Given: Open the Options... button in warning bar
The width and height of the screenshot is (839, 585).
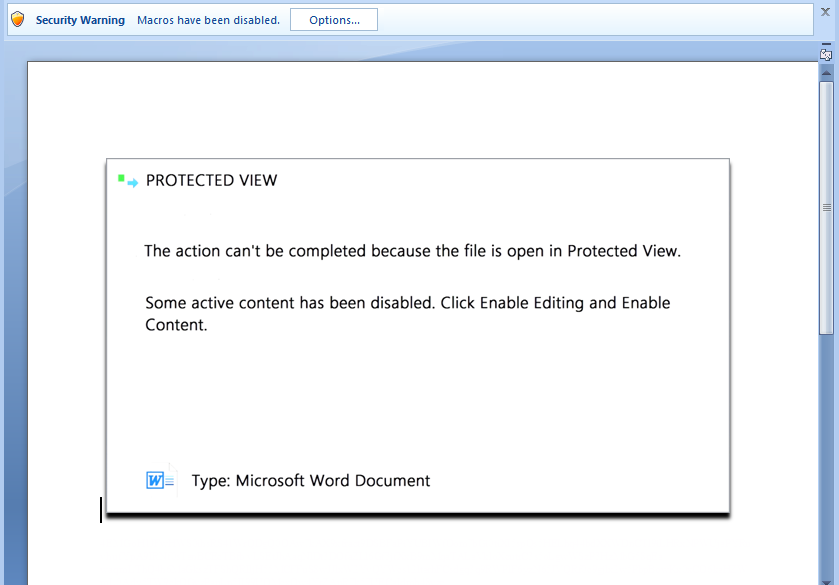Looking at the screenshot, I should [x=334, y=20].
